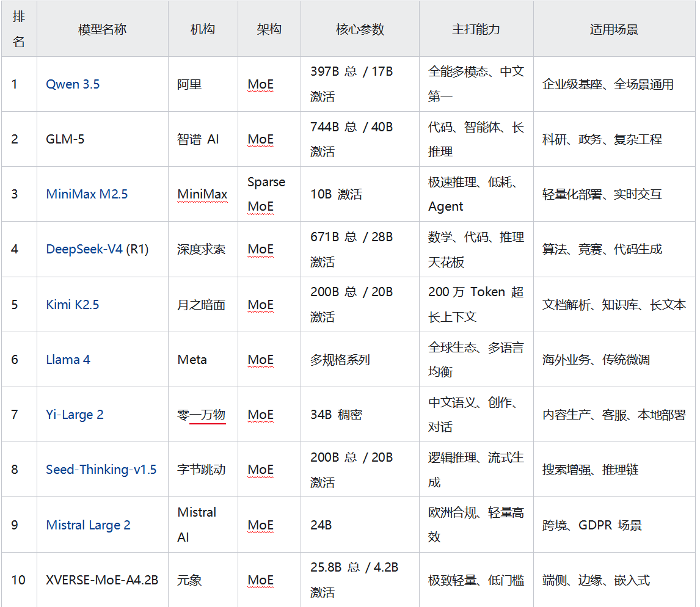700x607 pixels.
Task: Click the 多规格系列 parameter cell
Action: [x=360, y=359]
